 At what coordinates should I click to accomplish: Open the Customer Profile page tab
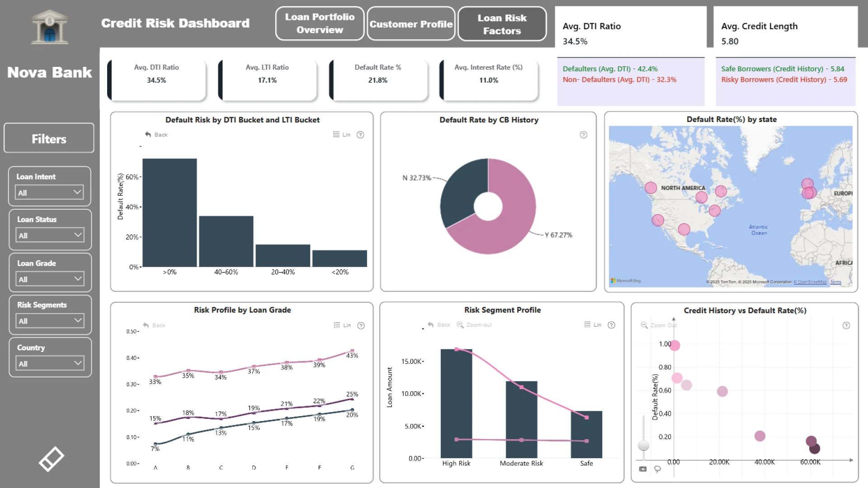410,24
